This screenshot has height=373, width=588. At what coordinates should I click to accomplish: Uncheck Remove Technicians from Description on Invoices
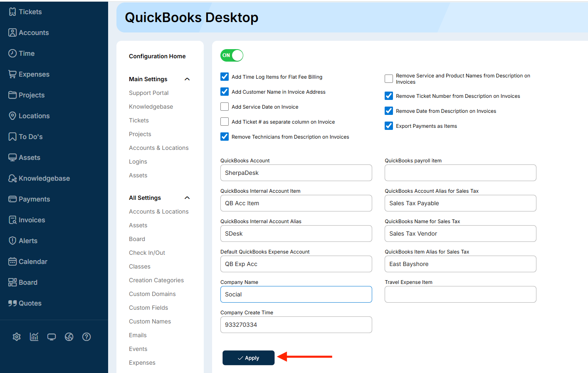pos(225,137)
